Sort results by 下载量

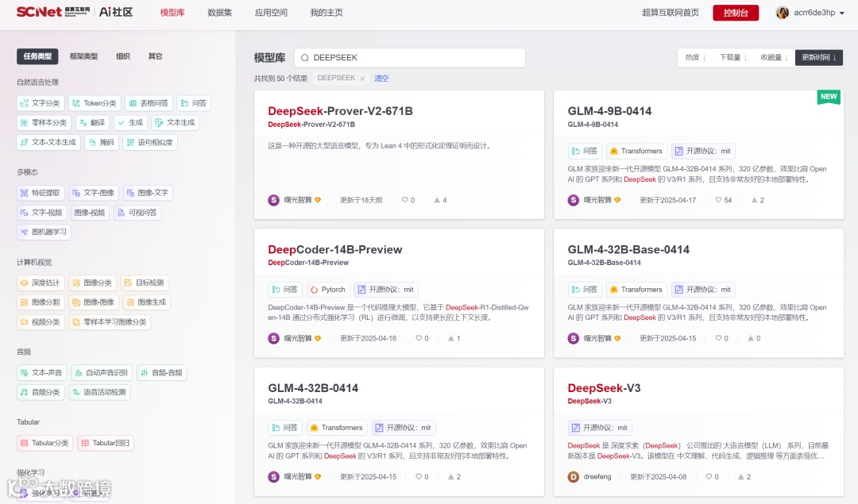[733, 57]
